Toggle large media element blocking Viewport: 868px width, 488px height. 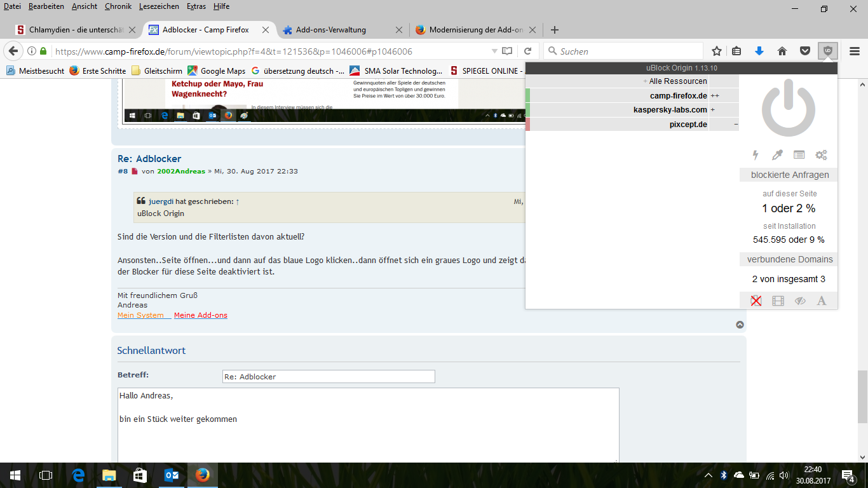click(778, 301)
